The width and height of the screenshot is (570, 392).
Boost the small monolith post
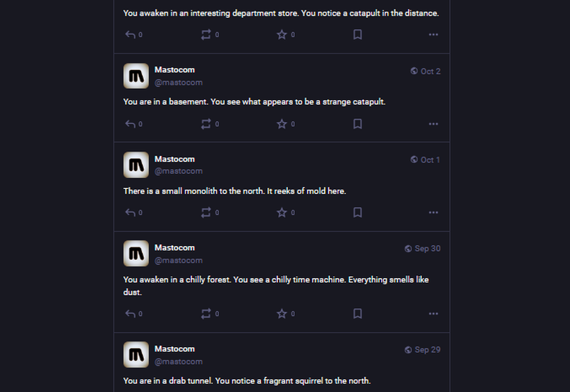(206, 212)
